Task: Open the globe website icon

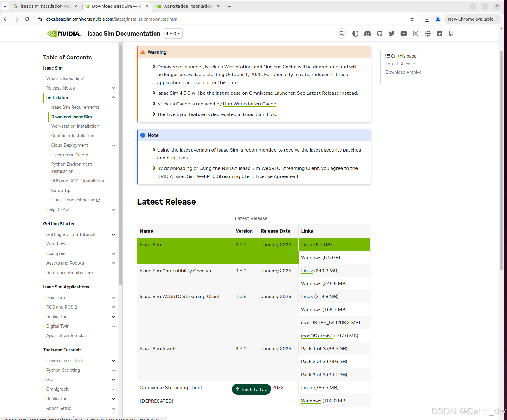Action: tap(428, 34)
